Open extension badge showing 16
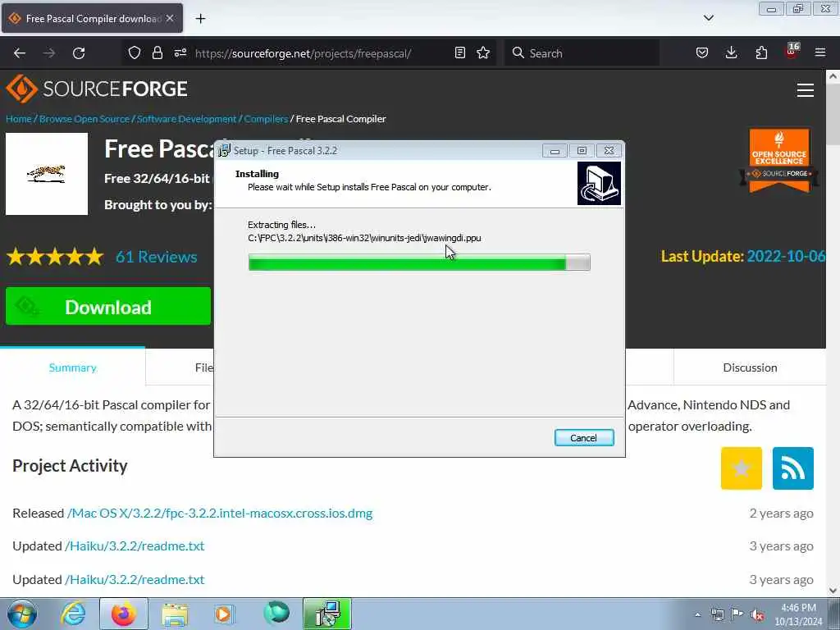The height and width of the screenshot is (630, 840). pyautogui.click(x=792, y=52)
